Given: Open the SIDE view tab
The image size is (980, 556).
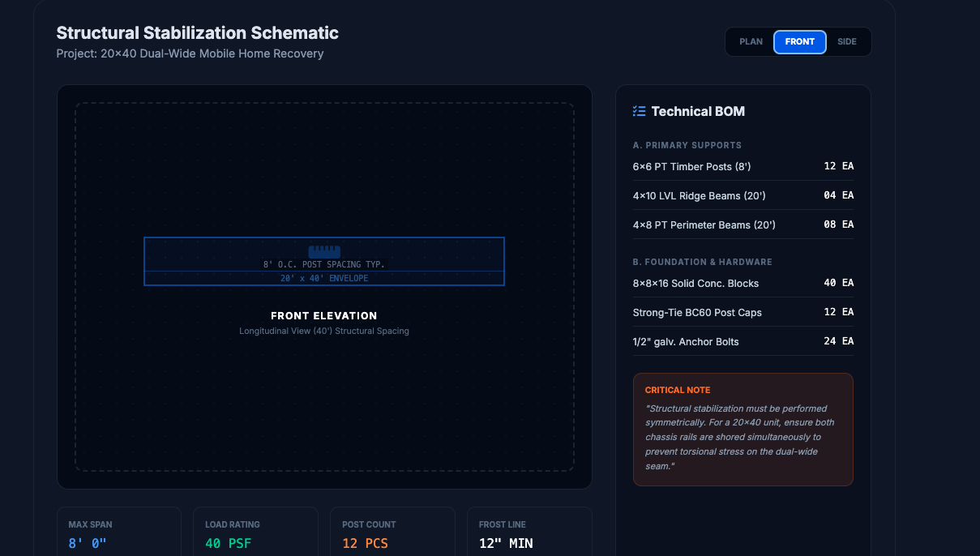Looking at the screenshot, I should click(846, 42).
